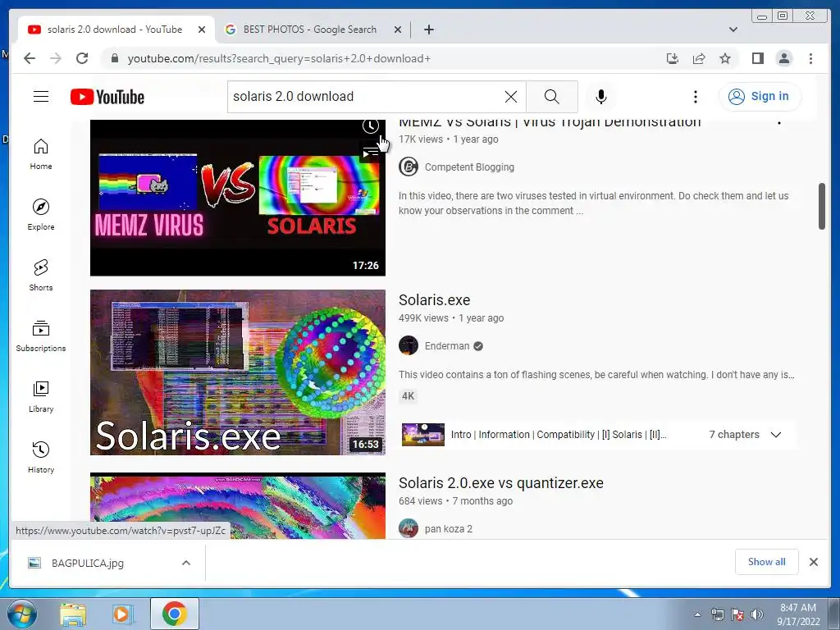Viewport: 840px width, 630px height.
Task: Toggle the Chrome side panel icon
Action: [x=757, y=58]
